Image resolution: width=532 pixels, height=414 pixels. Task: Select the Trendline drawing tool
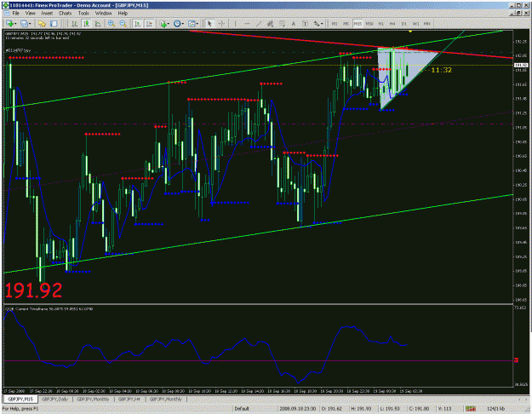point(259,24)
